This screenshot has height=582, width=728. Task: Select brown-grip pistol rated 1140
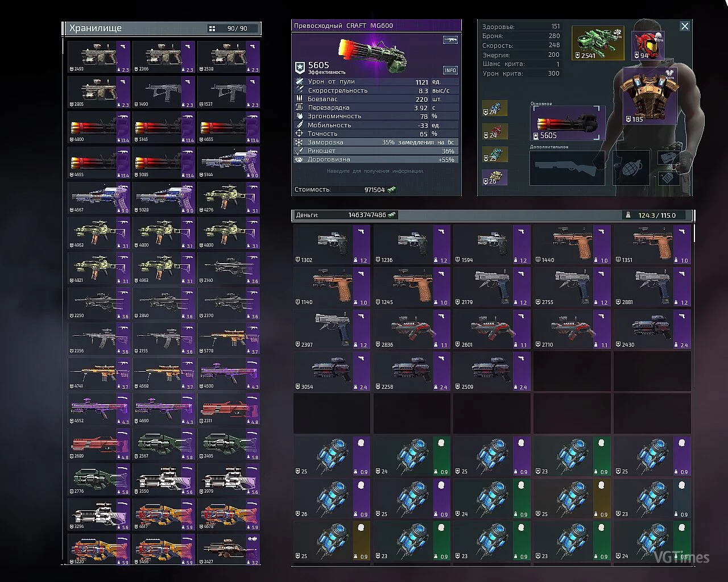pyautogui.click(x=332, y=286)
